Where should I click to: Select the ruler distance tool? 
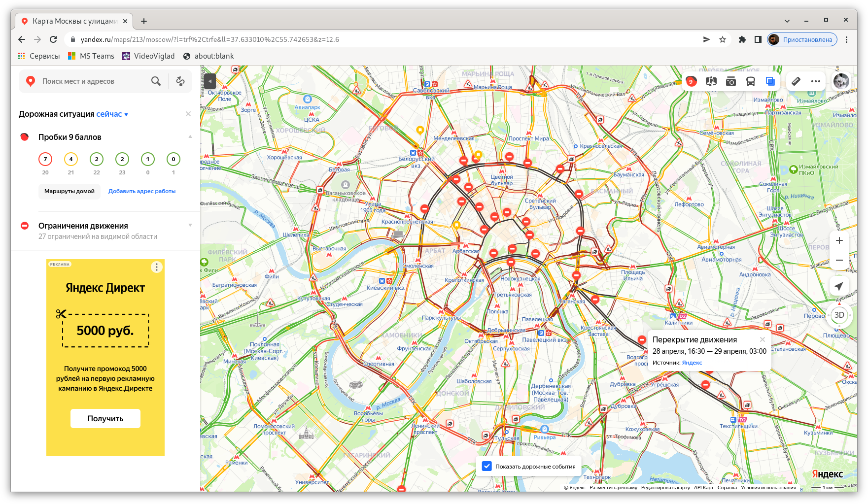click(x=796, y=81)
